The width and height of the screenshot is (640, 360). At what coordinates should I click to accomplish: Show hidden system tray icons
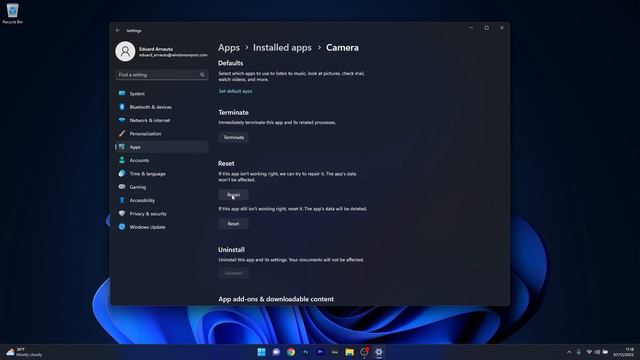tap(569, 352)
